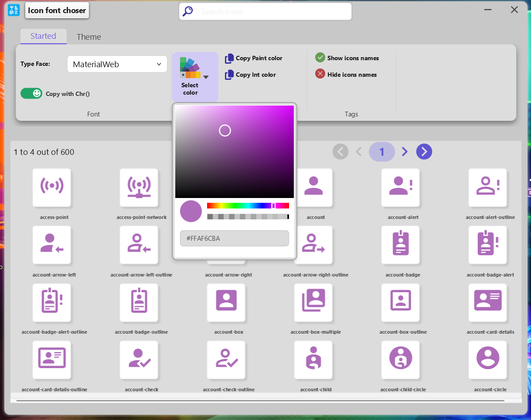531x420 pixels.
Task: Pick the account-badge-outline icon tile
Action: pos(139,303)
